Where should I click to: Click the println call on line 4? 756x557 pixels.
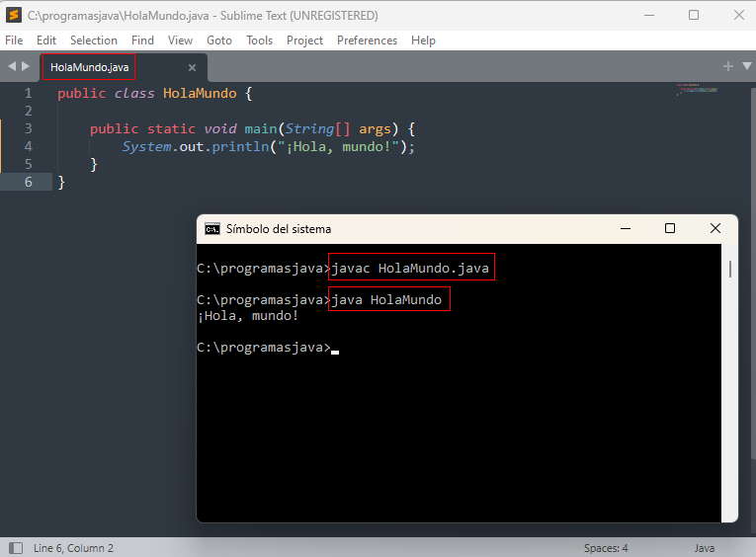point(240,146)
